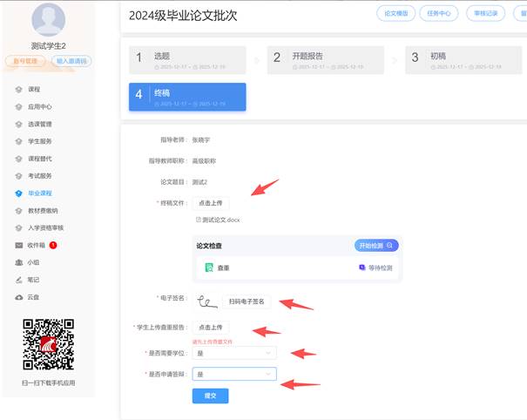Image resolution: width=527 pixels, height=420 pixels.
Task: Click the 小组 group icon
Action: pos(18,262)
